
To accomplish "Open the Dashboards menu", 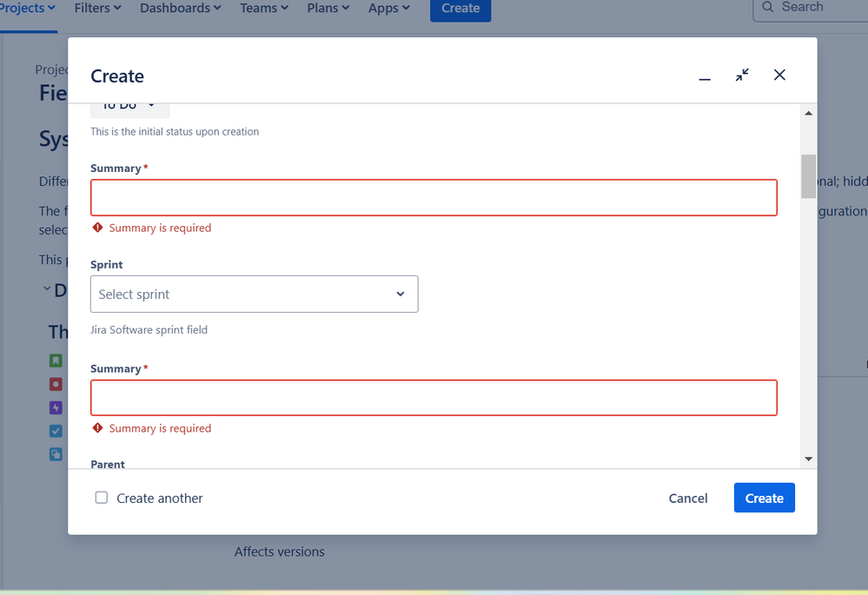I will [181, 9].
